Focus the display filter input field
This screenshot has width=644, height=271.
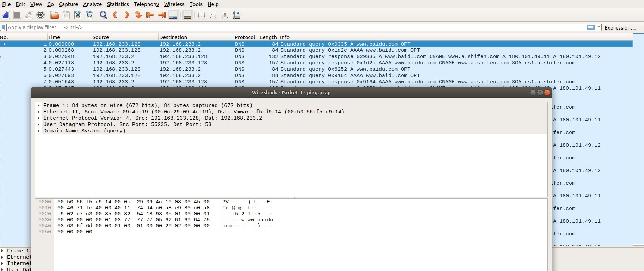tap(296, 27)
